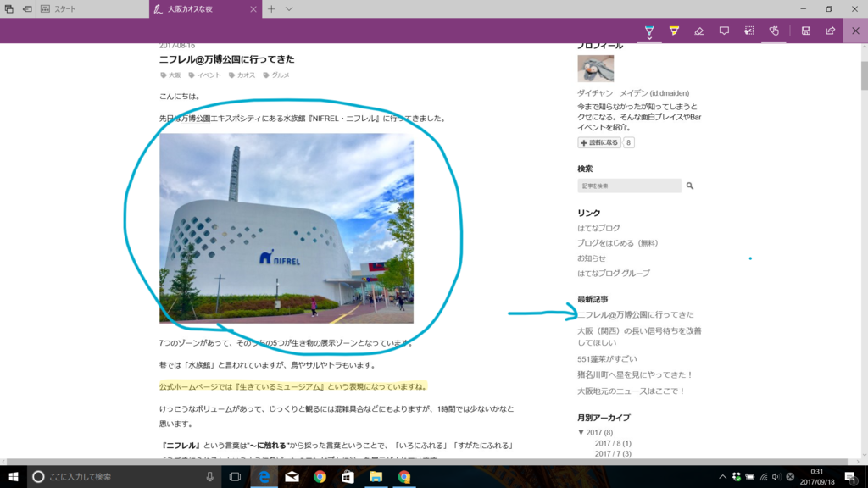Click the reader count 8 badge
The width and height of the screenshot is (868, 488).
click(628, 142)
